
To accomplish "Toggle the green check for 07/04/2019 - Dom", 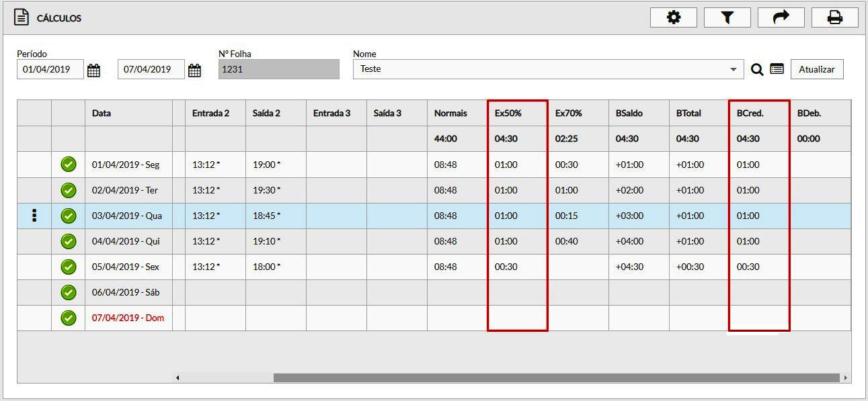I will tap(69, 318).
